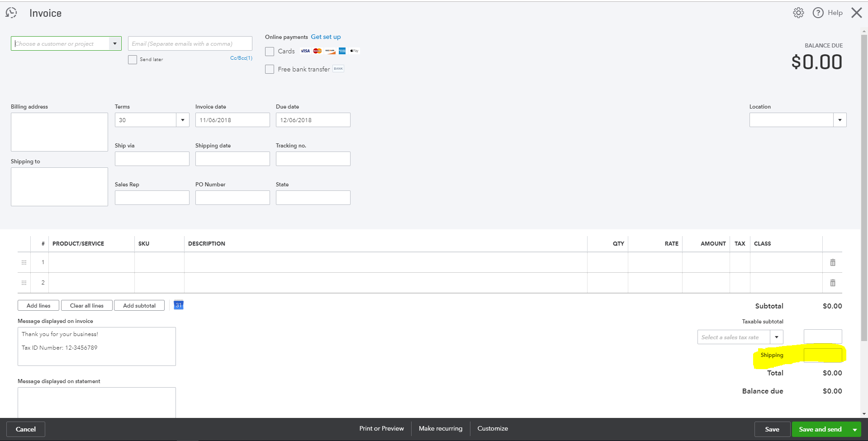Click the Visa card icon
Screen dimensions: 868x441
[304, 51]
